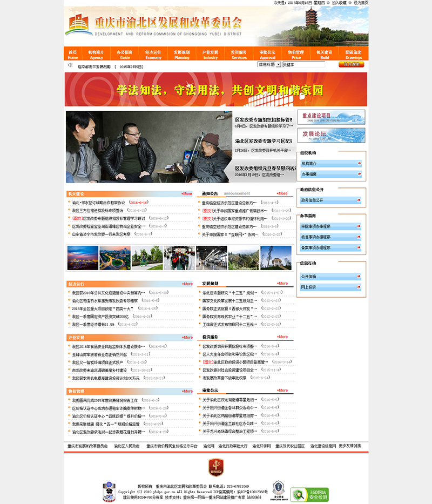Click the main news photo of three men
The height and width of the screenshot is (504, 432).
tap(149, 147)
